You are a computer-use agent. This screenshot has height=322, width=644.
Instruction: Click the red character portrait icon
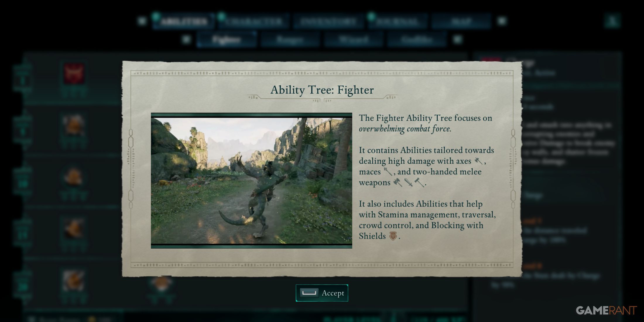(74, 74)
